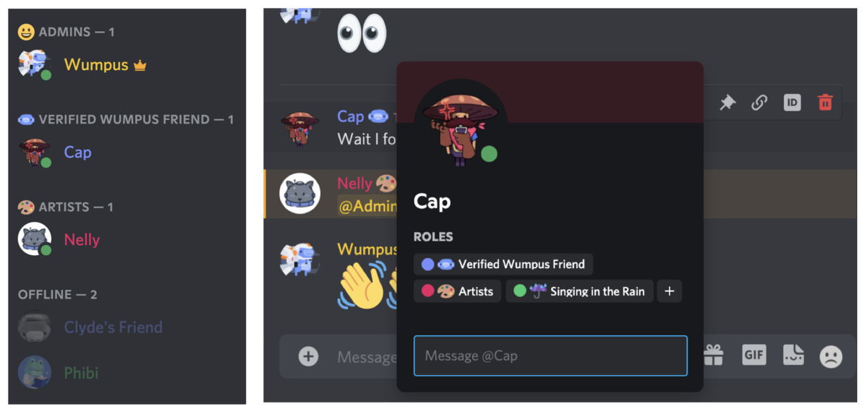
Task: Open the emoji picker face icon
Action: (831, 356)
